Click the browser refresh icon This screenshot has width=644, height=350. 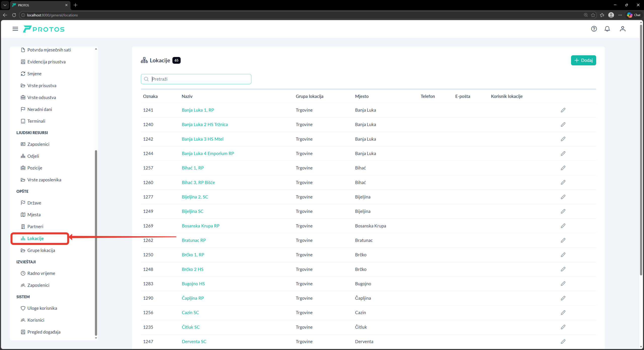tap(14, 15)
